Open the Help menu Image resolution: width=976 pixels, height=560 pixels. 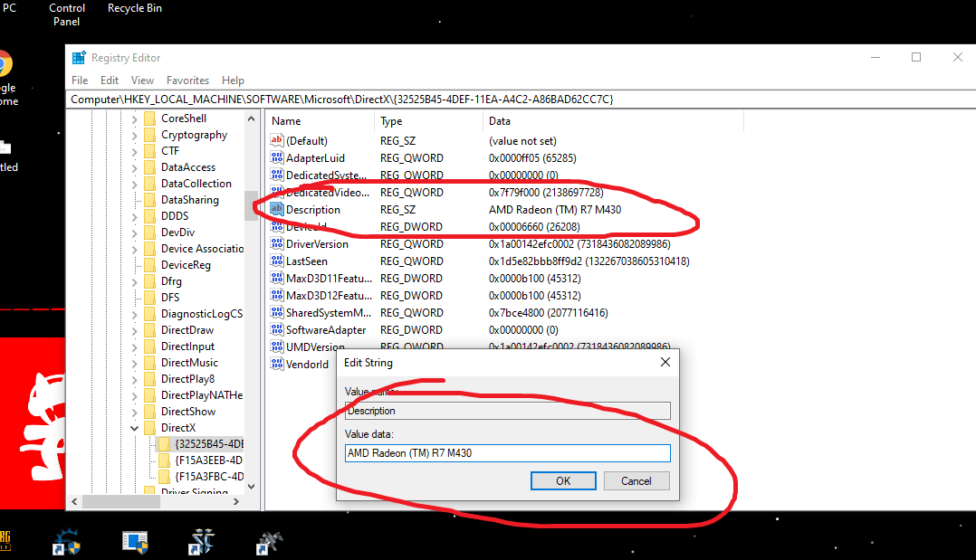pyautogui.click(x=233, y=81)
